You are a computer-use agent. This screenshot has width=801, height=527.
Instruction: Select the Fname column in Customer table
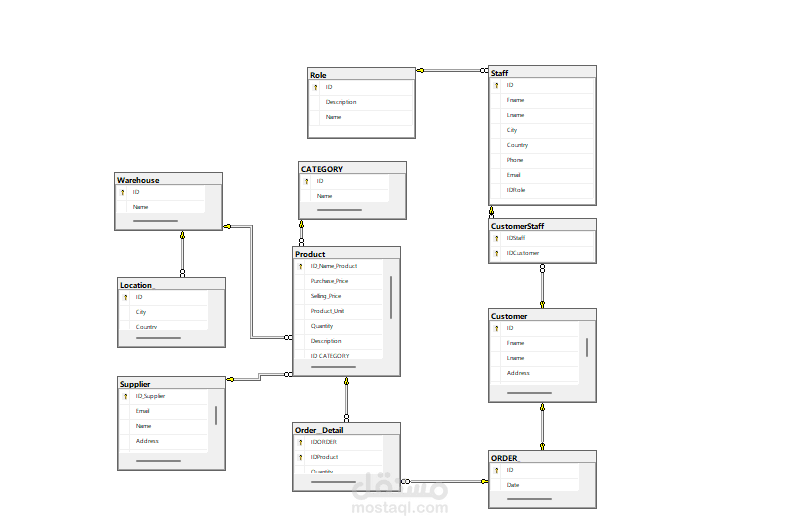(x=535, y=343)
